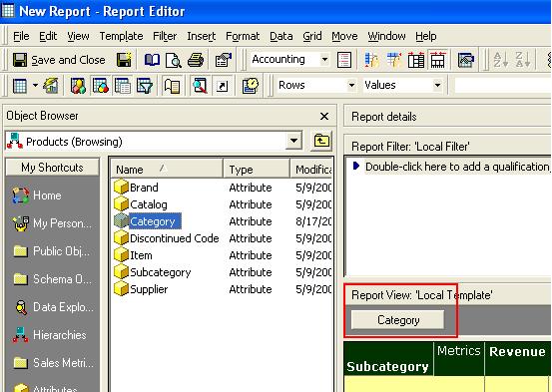The height and width of the screenshot is (392, 552).
Task: Click the design view ruler-and-chart icon
Action: [x=51, y=86]
